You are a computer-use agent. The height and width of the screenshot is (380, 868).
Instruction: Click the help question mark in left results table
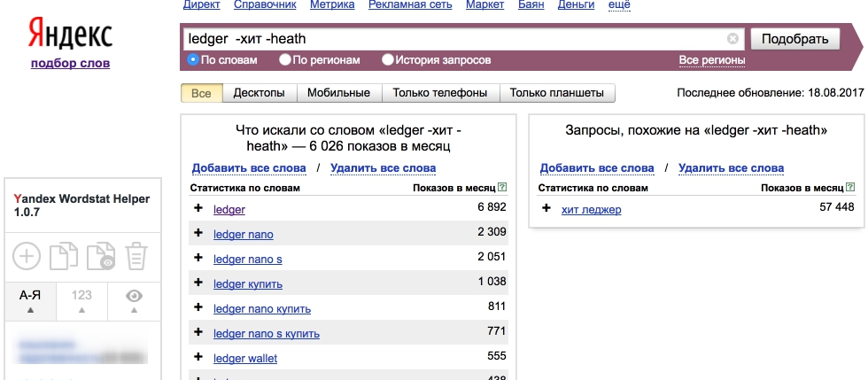click(x=502, y=188)
